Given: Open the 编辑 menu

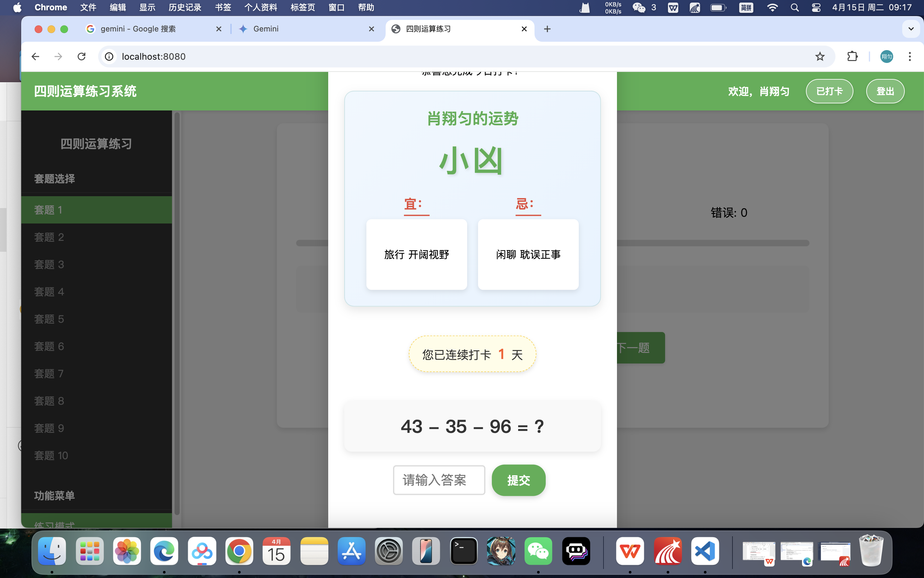Looking at the screenshot, I should tap(118, 7).
